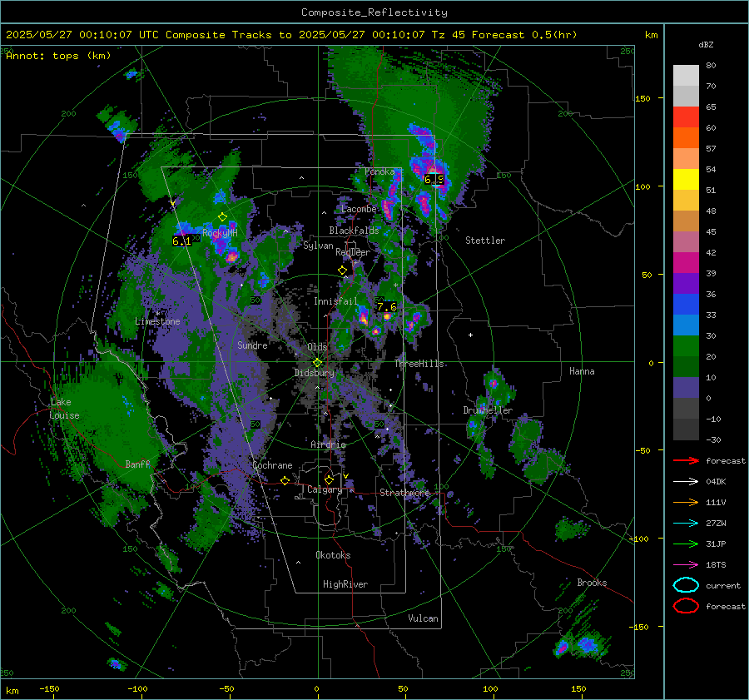The width and height of the screenshot is (749, 700).
Task: Click white plus marker east of ThreeHills
Action: click(470, 335)
